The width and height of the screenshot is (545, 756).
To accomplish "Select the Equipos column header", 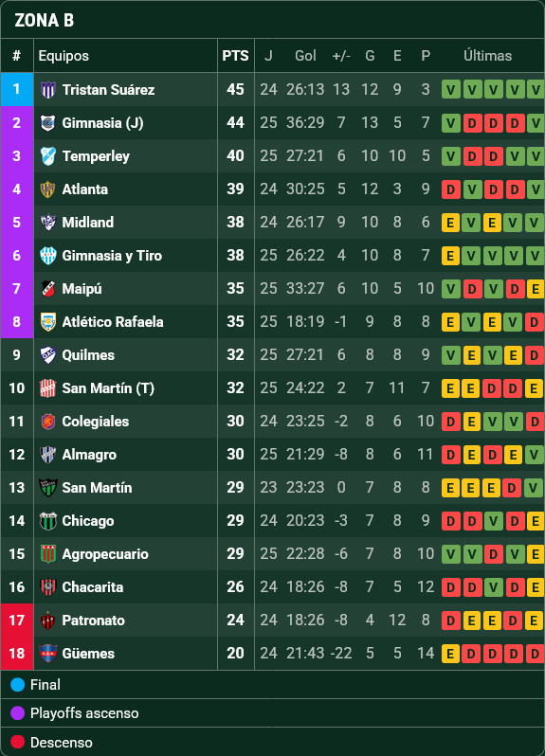I will pyautogui.click(x=64, y=56).
